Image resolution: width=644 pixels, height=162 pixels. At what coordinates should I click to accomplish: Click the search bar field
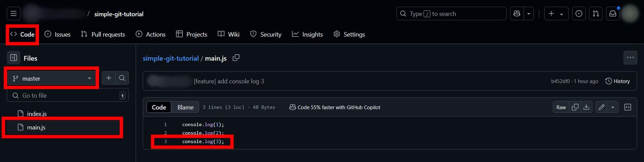click(x=451, y=14)
